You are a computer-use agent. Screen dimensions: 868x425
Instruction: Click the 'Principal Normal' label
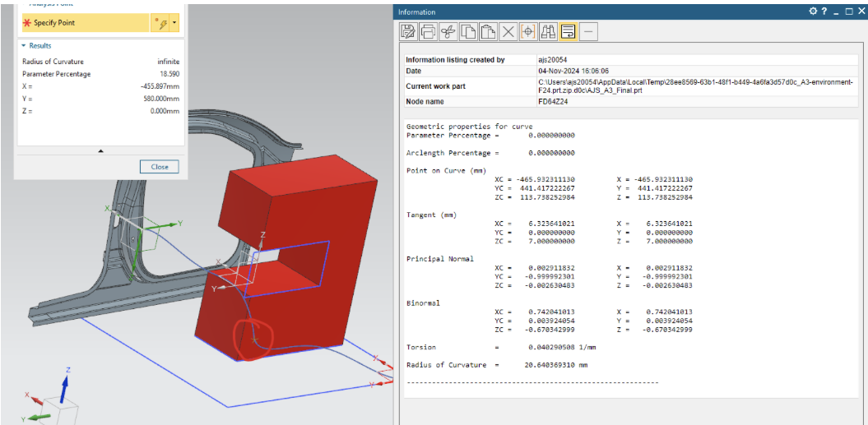[x=440, y=258]
